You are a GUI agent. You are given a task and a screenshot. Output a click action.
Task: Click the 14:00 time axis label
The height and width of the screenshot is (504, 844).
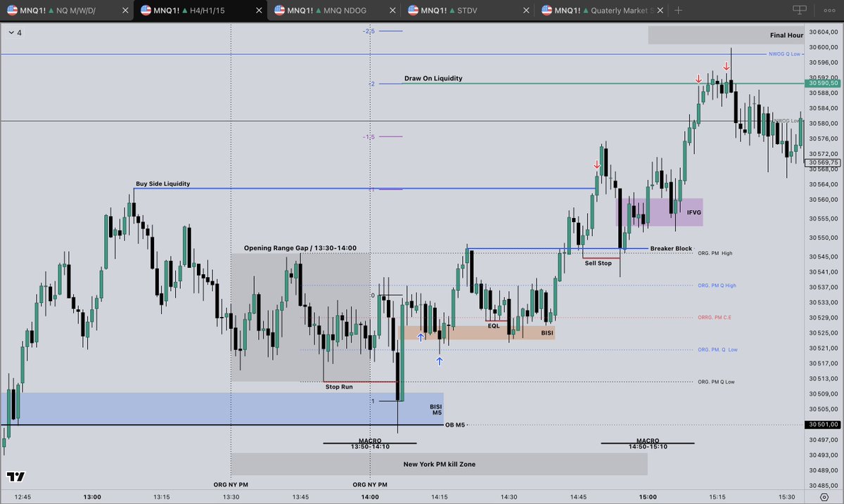pyautogui.click(x=370, y=497)
